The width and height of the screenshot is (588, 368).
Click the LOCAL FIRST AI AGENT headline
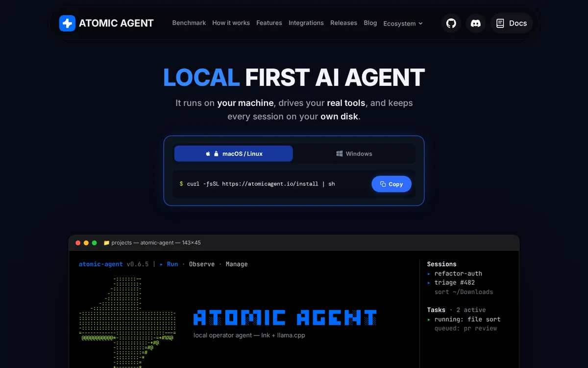294,78
